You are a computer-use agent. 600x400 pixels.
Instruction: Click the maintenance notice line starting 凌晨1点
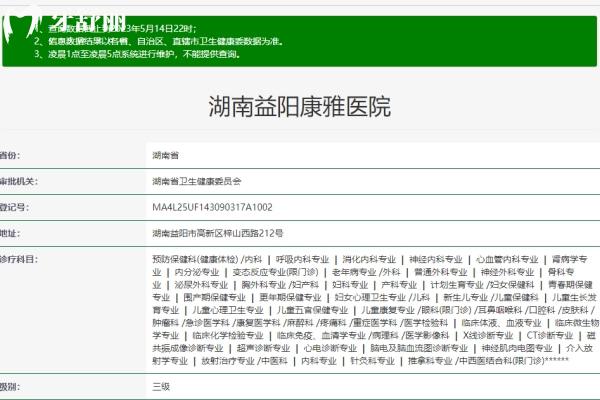137,54
